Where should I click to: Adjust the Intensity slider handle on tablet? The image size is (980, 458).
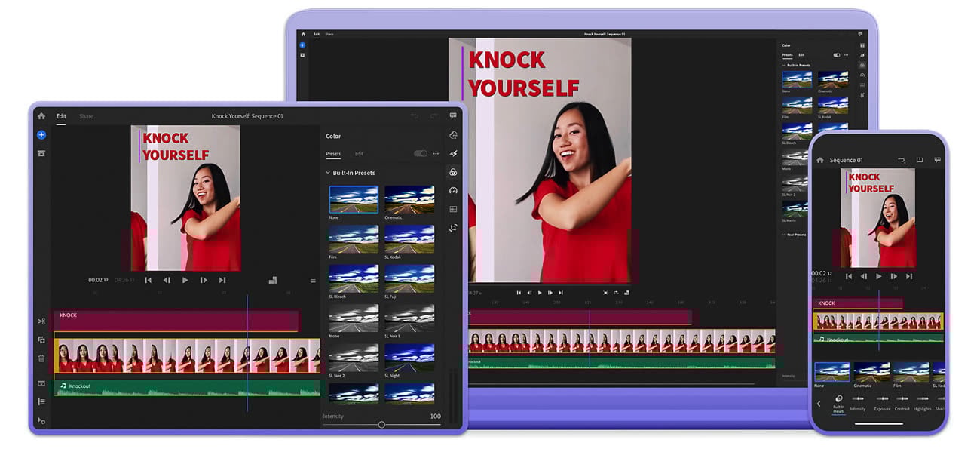pos(381,425)
